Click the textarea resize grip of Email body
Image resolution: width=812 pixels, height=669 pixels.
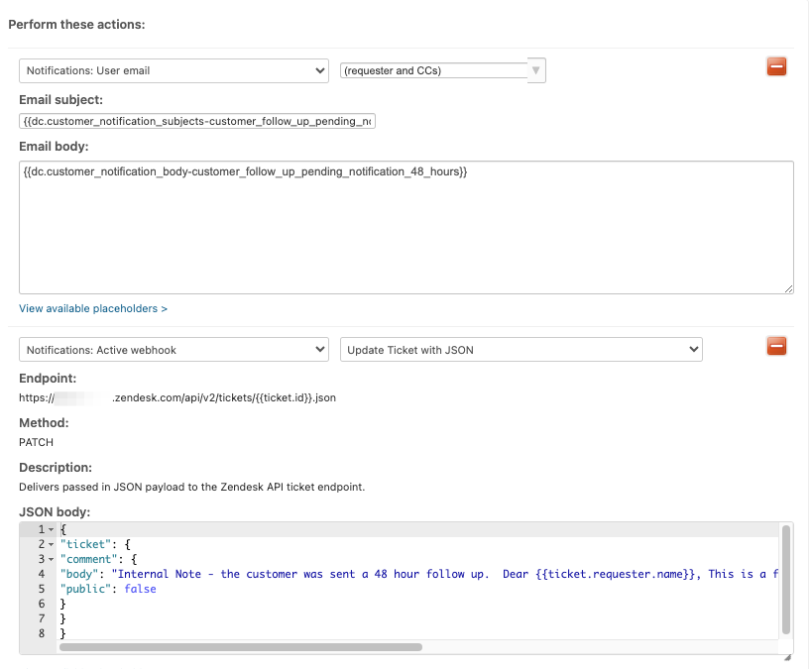[788, 288]
